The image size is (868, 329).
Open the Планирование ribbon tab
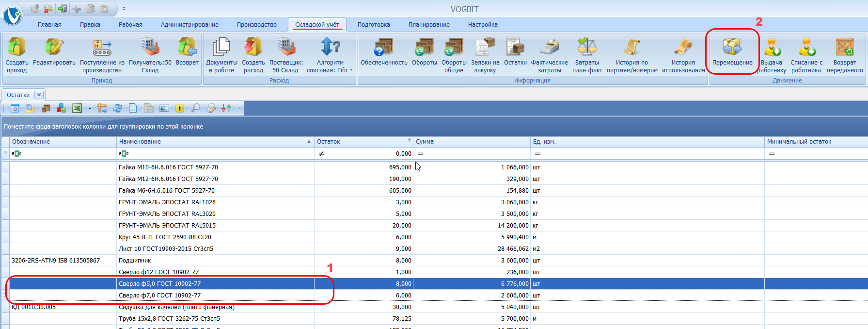tap(428, 25)
